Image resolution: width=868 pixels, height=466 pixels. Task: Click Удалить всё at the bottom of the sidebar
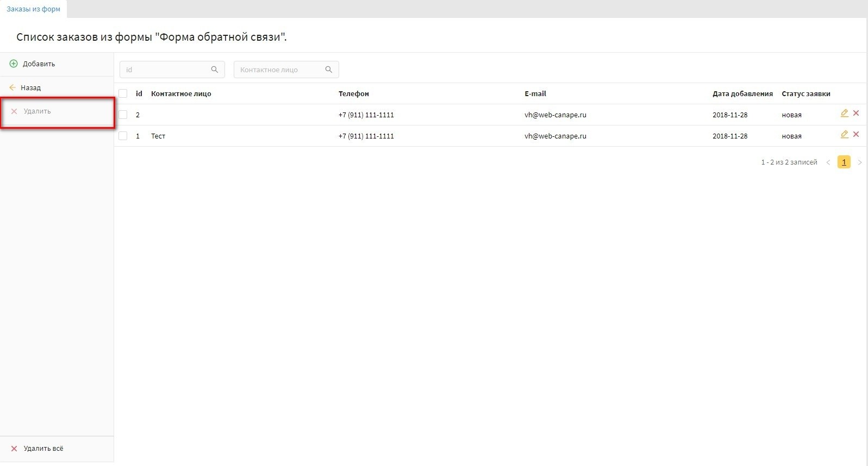[43, 449]
